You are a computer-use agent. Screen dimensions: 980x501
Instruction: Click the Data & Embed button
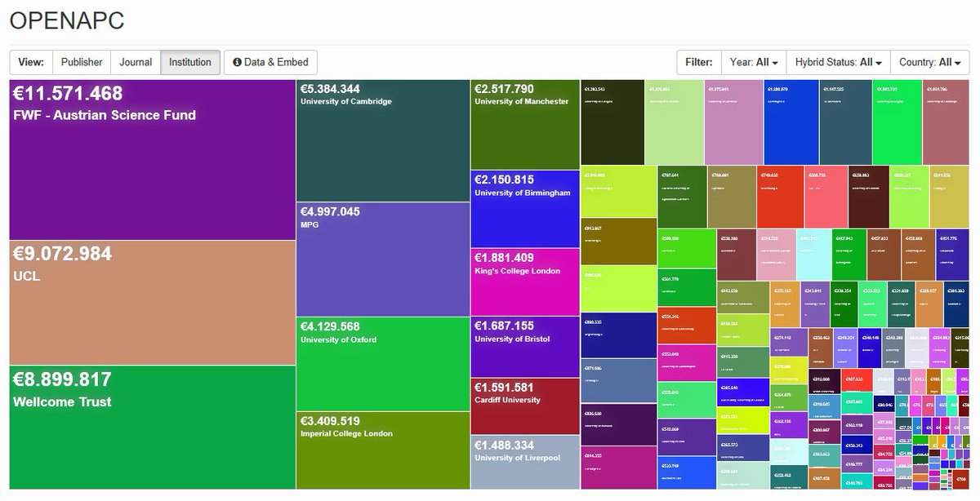click(x=270, y=62)
